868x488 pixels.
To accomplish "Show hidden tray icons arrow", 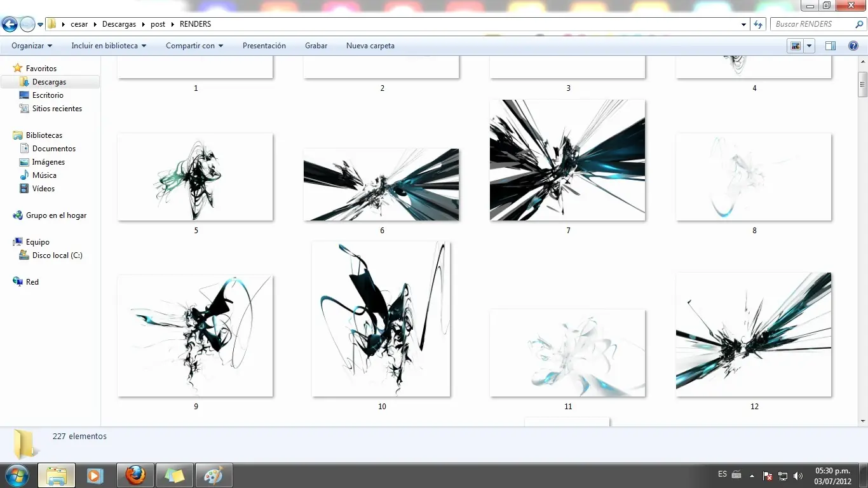I will tap(752, 475).
